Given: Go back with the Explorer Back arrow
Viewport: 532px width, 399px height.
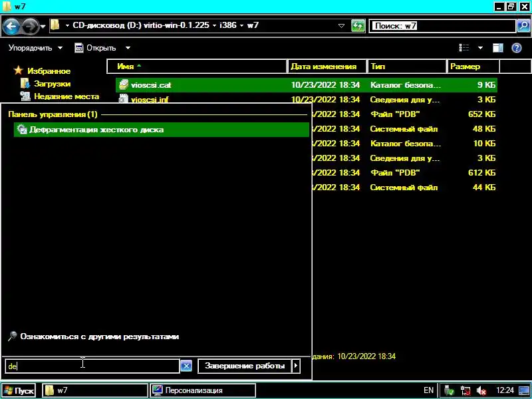Looking at the screenshot, I should tap(11, 26).
